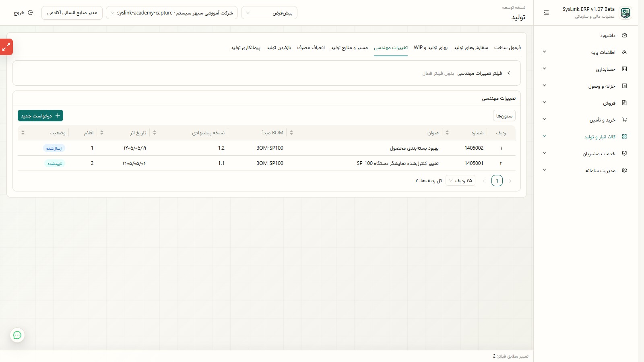Click the حسابداری accounting icon
644x362 pixels.
(x=624, y=69)
